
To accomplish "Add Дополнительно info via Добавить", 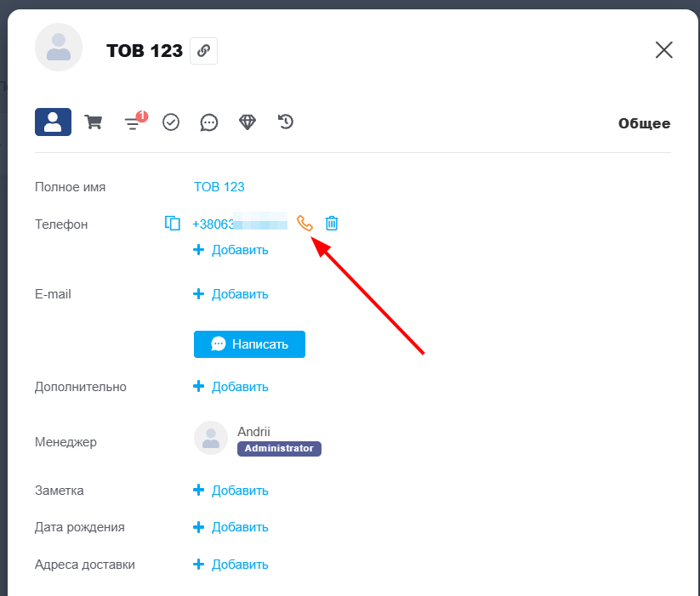I will tap(231, 387).
